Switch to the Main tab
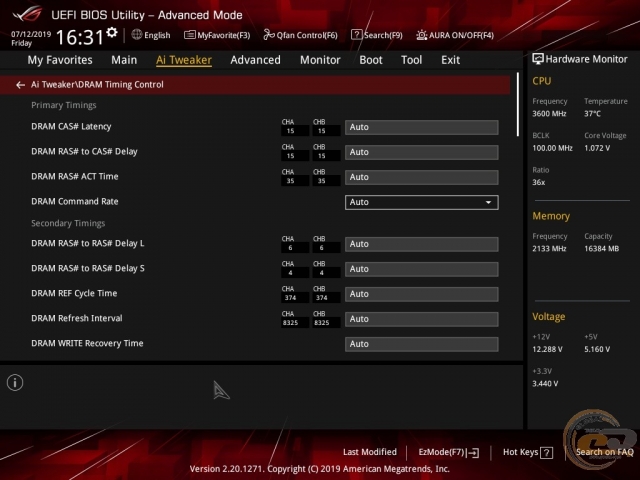Screen dimensions: 640x480 tap(124, 60)
